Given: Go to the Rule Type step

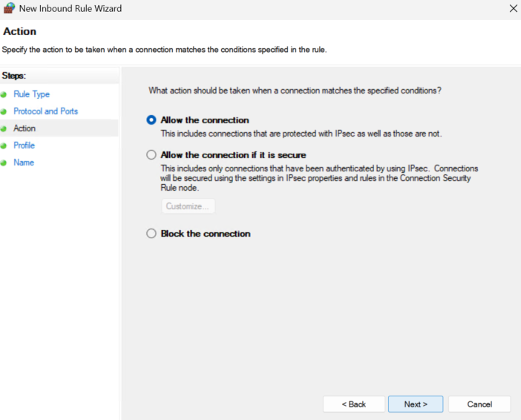Looking at the screenshot, I should [x=32, y=94].
